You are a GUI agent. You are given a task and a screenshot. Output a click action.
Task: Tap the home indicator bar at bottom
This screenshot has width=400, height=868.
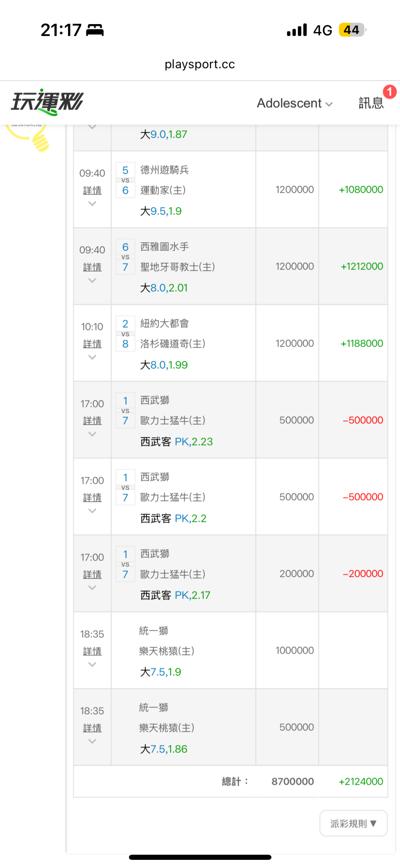click(x=200, y=857)
